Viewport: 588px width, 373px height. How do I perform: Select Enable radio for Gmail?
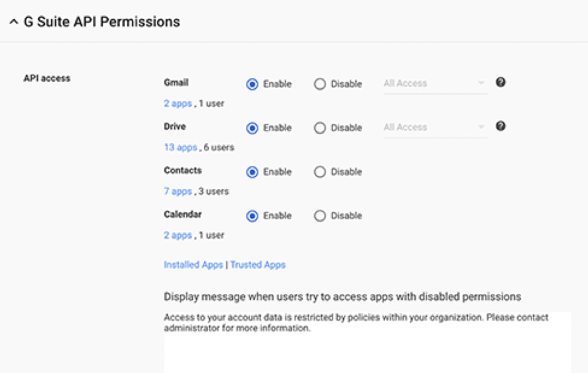tap(252, 84)
